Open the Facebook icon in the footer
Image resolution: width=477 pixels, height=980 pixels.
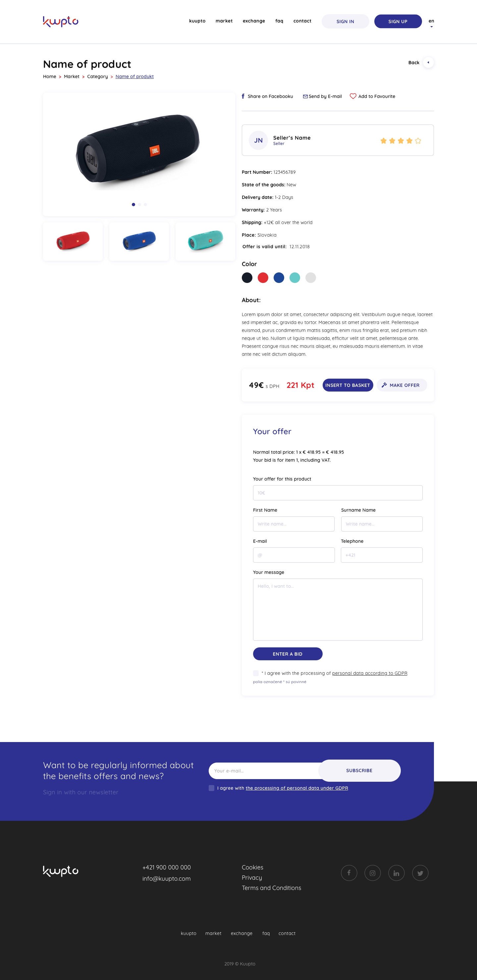[349, 873]
